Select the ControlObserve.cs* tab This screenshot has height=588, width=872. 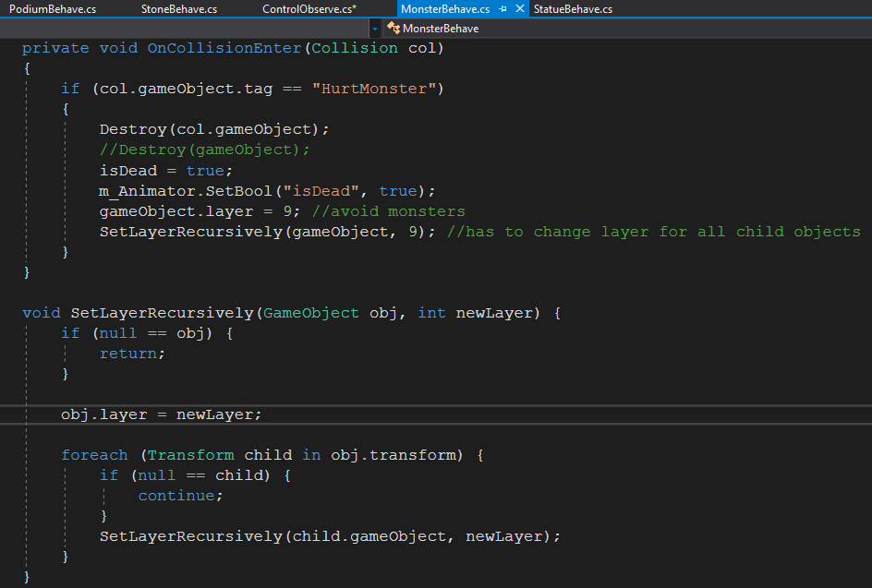click(x=309, y=9)
